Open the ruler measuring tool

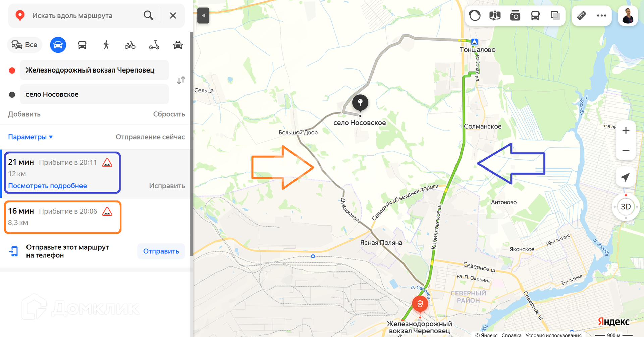tap(582, 15)
